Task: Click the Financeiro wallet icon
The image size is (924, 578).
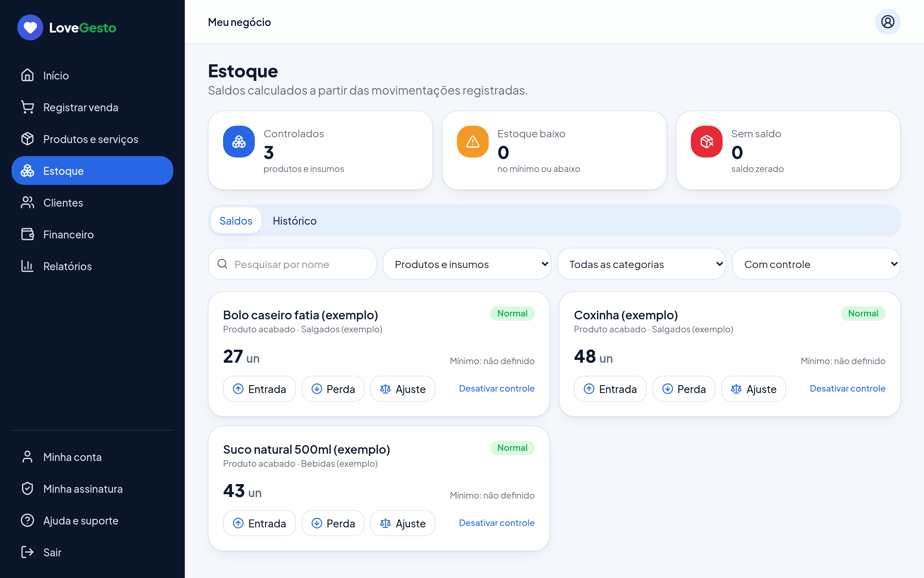Action: (x=27, y=234)
